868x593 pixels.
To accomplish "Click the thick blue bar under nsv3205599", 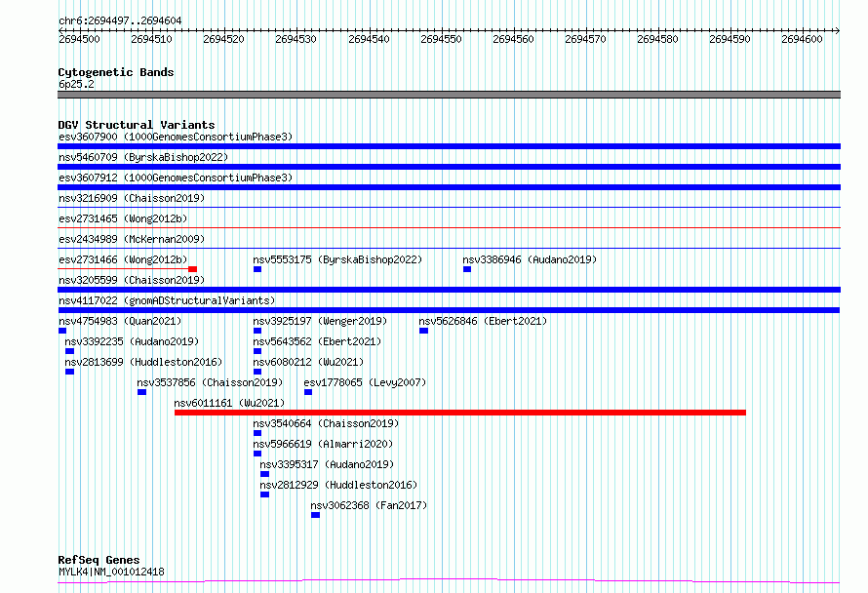I will coord(449,290).
